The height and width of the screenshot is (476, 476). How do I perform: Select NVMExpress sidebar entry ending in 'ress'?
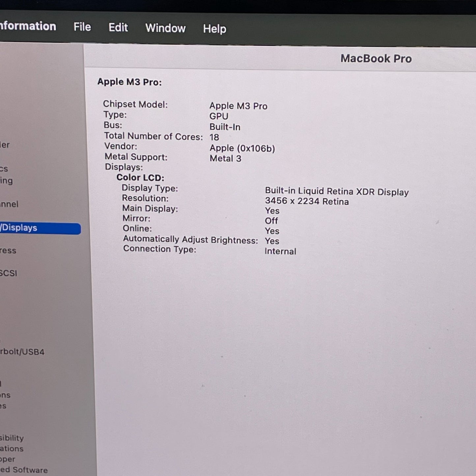pyautogui.click(x=8, y=250)
